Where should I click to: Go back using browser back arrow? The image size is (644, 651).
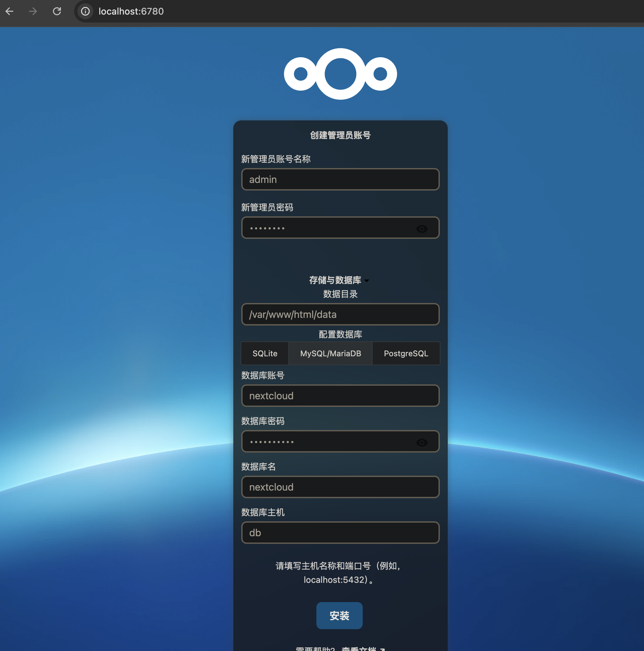pos(10,12)
